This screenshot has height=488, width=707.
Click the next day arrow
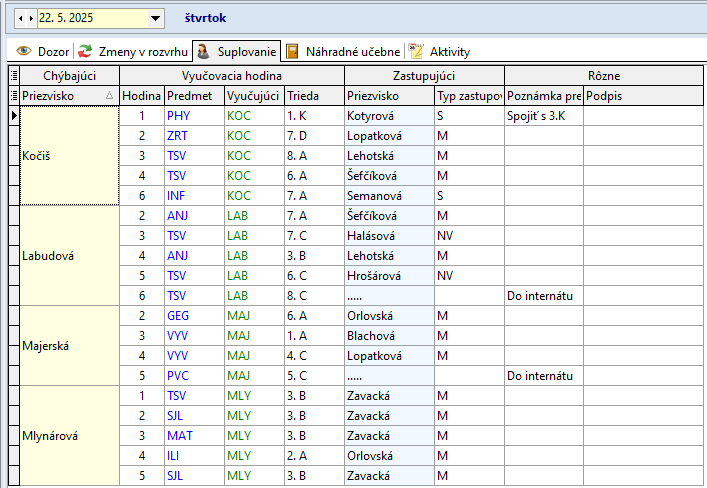31,18
